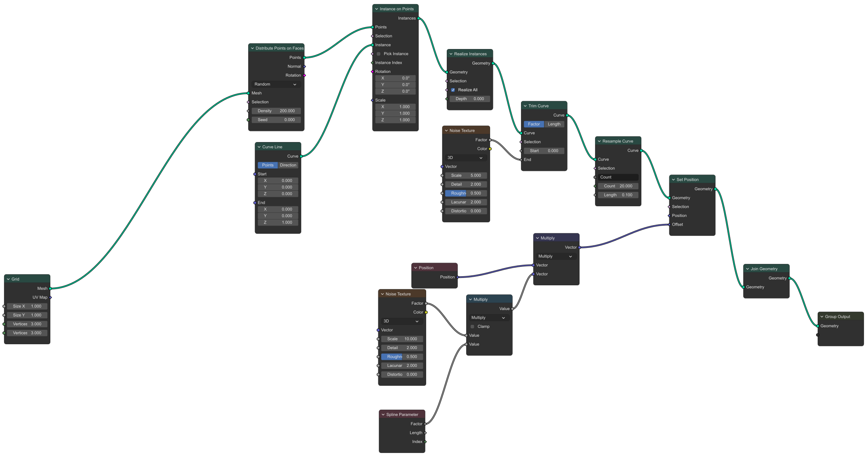Enable the Pick Instance checkbox

coord(379,54)
